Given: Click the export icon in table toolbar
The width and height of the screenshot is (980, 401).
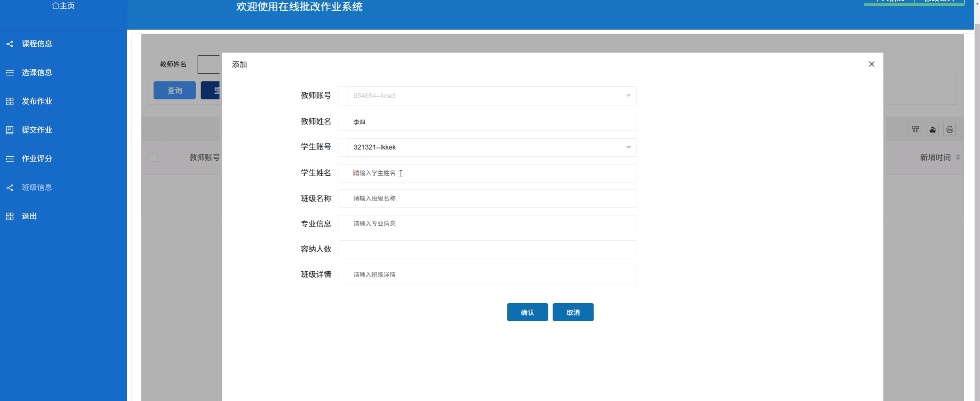Looking at the screenshot, I should coord(932,130).
